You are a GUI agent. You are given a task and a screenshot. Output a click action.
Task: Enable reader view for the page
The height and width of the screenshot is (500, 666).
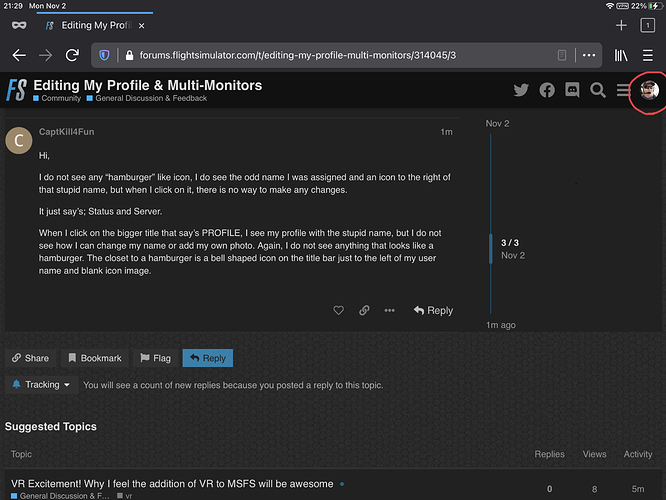click(562, 55)
